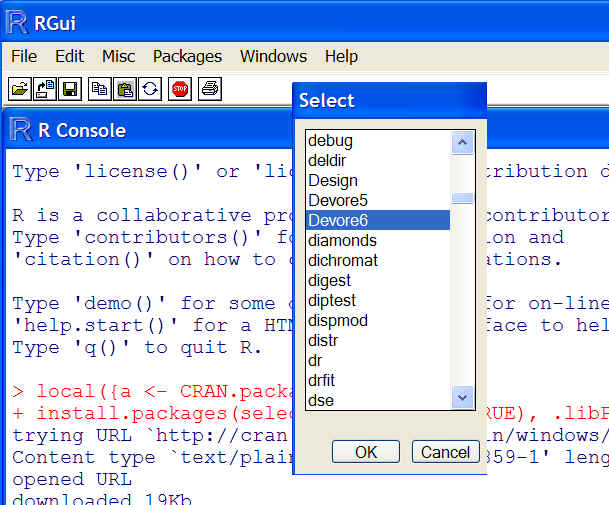The image size is (609, 505).
Task: Click the 'opened URL' console line
Action: point(72,479)
